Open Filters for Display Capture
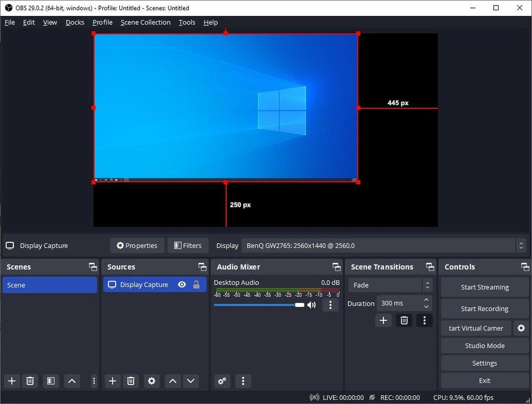Viewport: 532px width, 404px height. point(188,246)
